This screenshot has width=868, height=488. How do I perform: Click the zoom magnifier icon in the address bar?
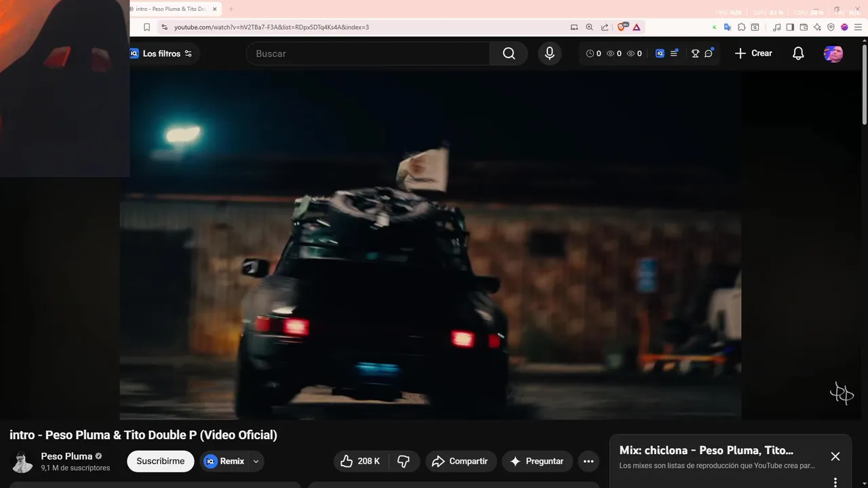coord(589,27)
